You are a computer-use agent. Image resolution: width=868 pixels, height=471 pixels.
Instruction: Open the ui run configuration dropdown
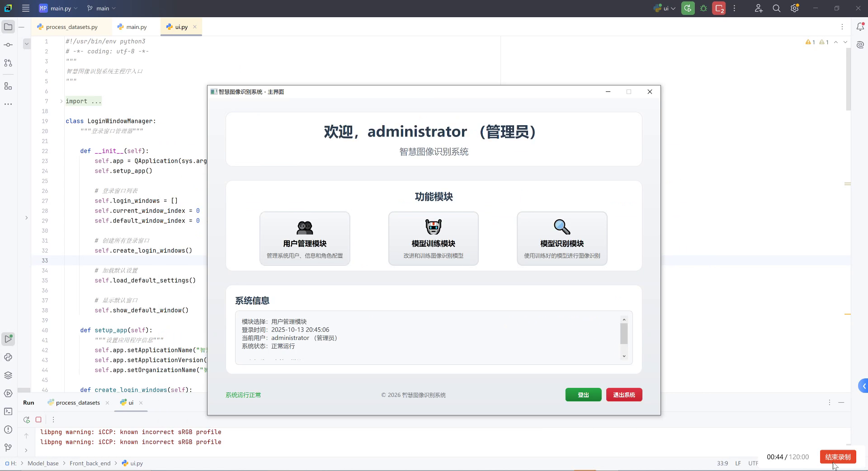(x=665, y=8)
